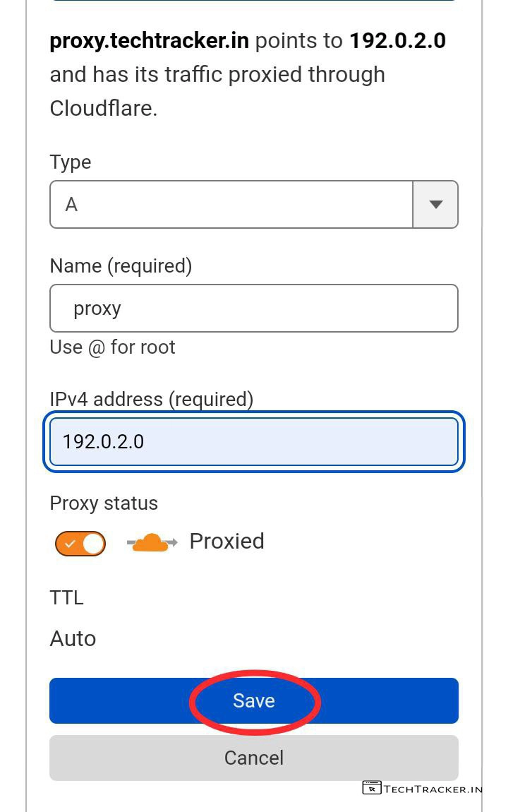Save the DNS record
508x812 pixels.
(x=254, y=700)
